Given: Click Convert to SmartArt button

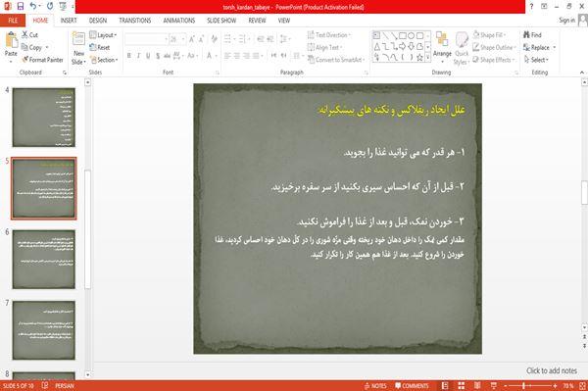Looking at the screenshot, I should [x=336, y=60].
